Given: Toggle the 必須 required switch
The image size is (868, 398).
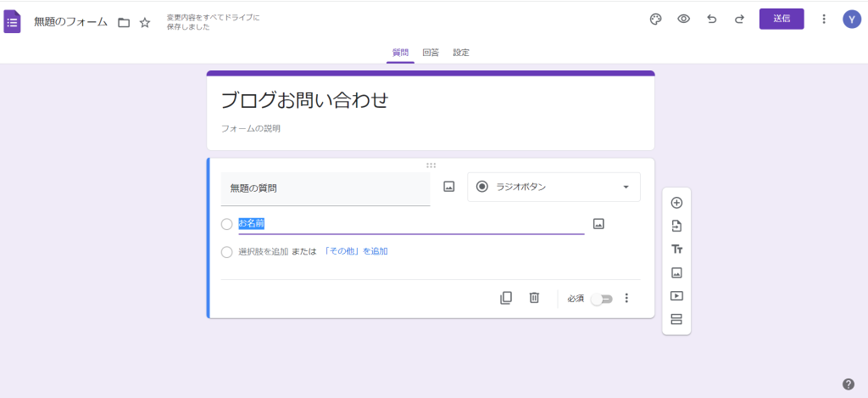Looking at the screenshot, I should click(x=601, y=299).
